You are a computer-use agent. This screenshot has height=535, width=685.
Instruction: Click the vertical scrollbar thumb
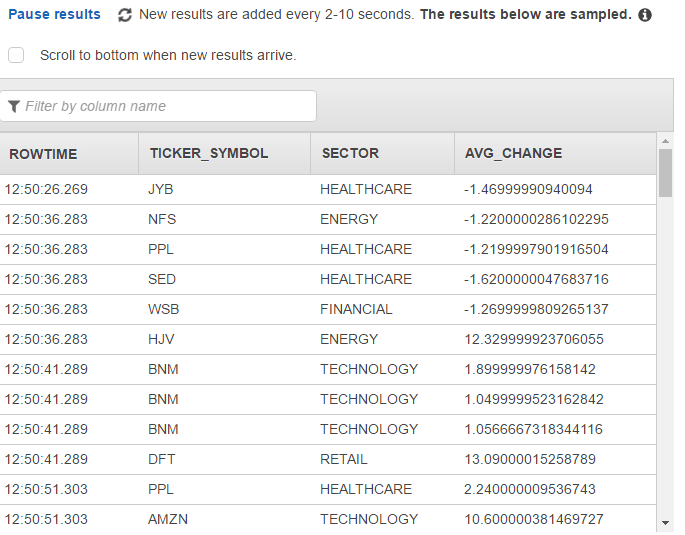tap(665, 173)
